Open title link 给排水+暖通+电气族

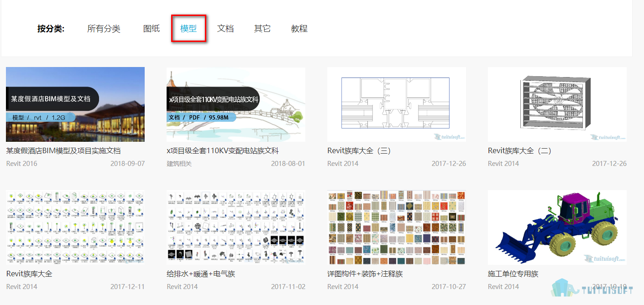tap(201, 274)
